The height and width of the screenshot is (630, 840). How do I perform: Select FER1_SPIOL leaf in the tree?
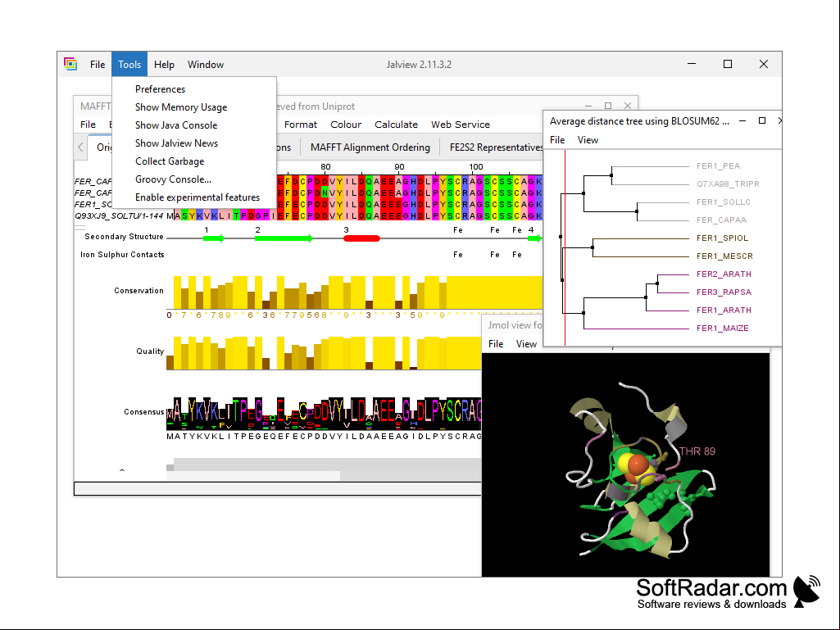coord(722,238)
